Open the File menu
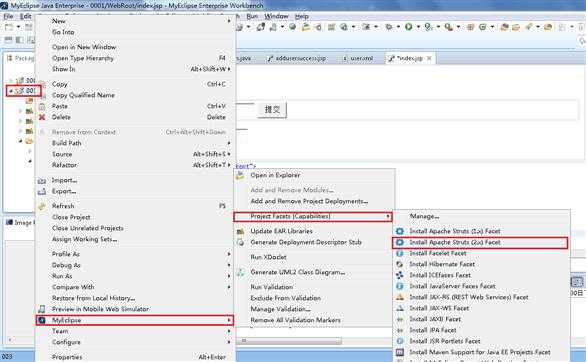Image resolution: width=586 pixels, height=362 pixels. [8, 16]
